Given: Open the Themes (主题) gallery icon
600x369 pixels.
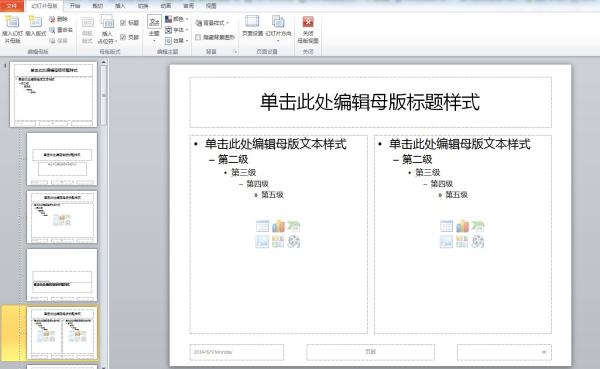Looking at the screenshot, I should (x=154, y=22).
